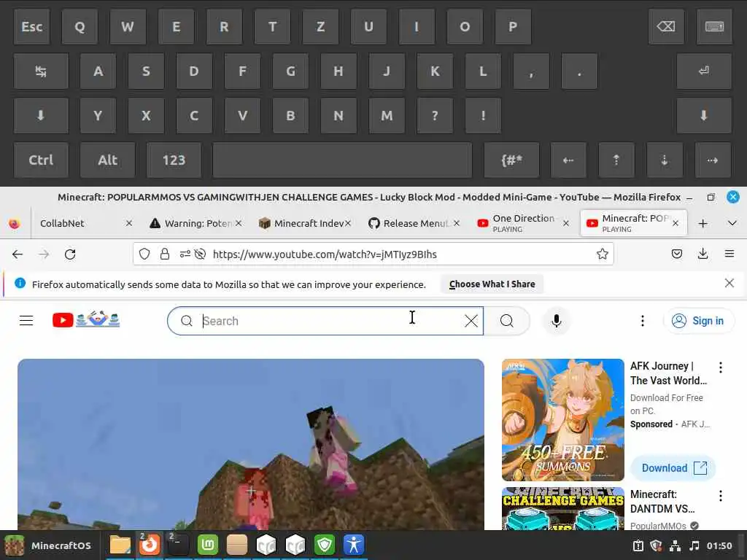This screenshot has height=560, width=747.
Task: Go back to the previous page
Action: click(18, 254)
